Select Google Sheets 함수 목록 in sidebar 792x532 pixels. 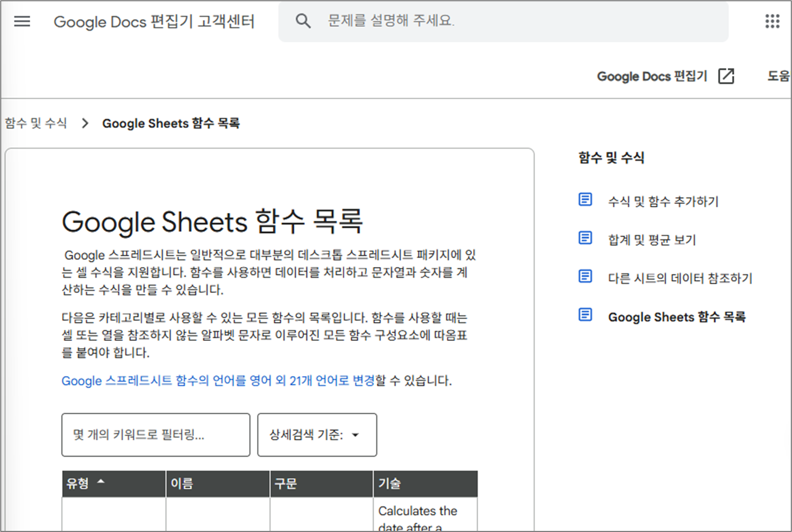677,317
